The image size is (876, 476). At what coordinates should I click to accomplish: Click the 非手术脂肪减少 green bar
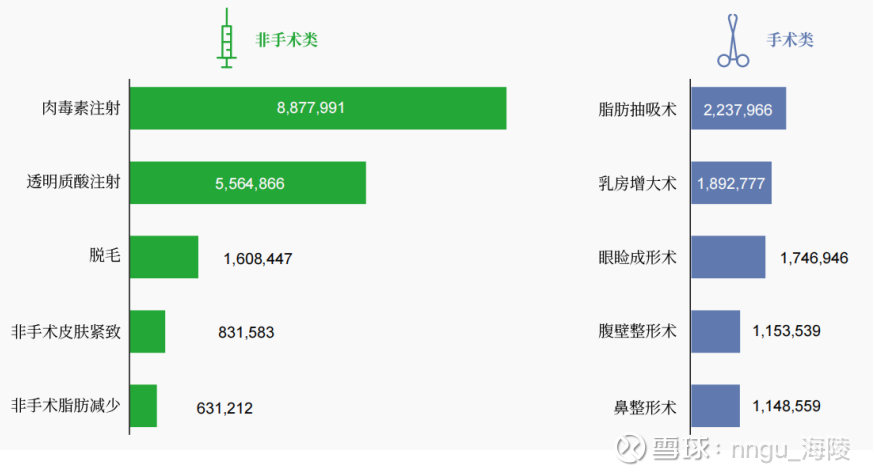tap(144, 406)
